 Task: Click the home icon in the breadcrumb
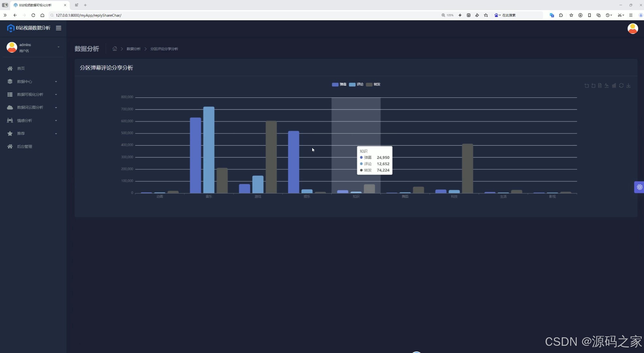pyautogui.click(x=115, y=49)
